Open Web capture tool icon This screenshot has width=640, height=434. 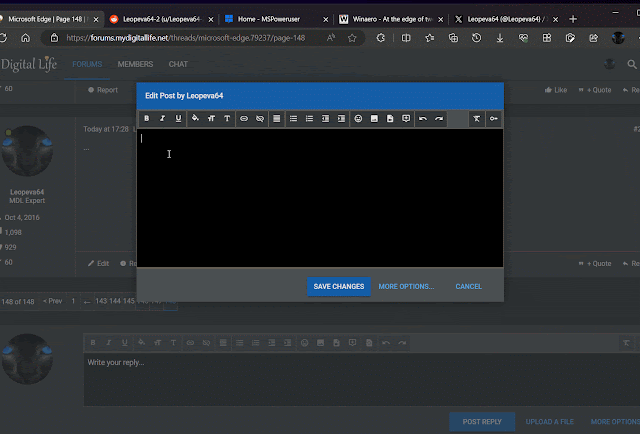point(570,38)
